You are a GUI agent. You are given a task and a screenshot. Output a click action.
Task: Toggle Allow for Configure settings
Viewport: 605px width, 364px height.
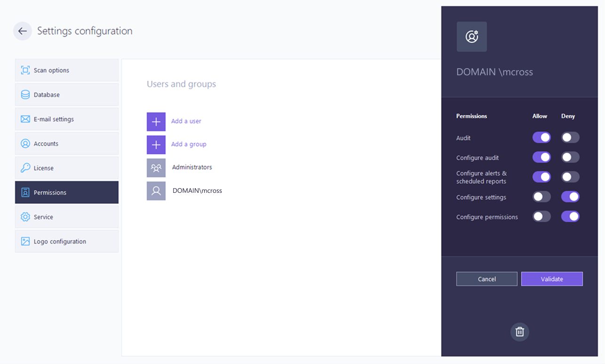click(541, 197)
